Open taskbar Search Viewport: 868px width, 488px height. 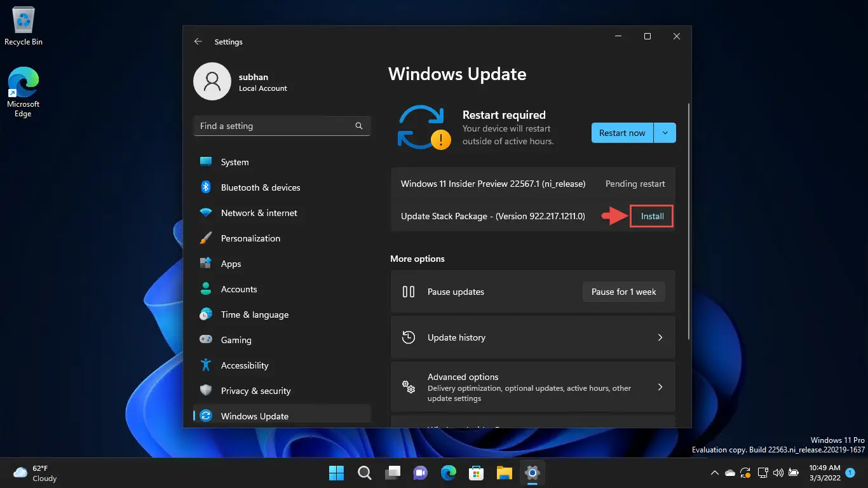(364, 473)
